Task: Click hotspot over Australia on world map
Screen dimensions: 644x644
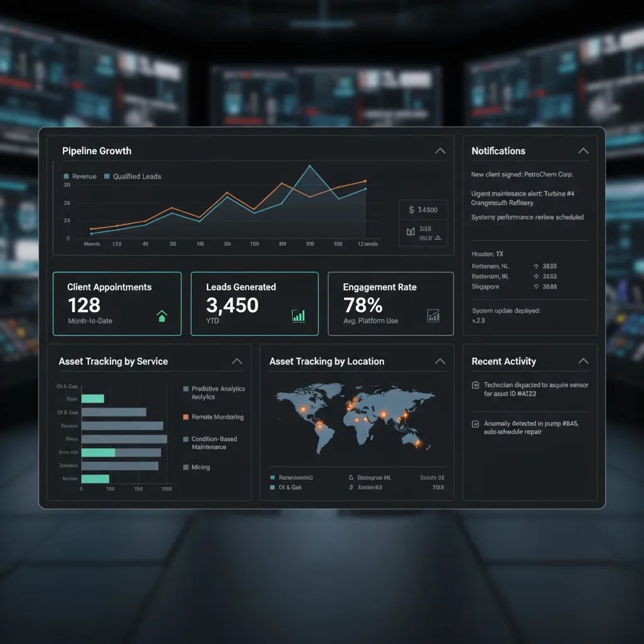Action: click(x=418, y=443)
